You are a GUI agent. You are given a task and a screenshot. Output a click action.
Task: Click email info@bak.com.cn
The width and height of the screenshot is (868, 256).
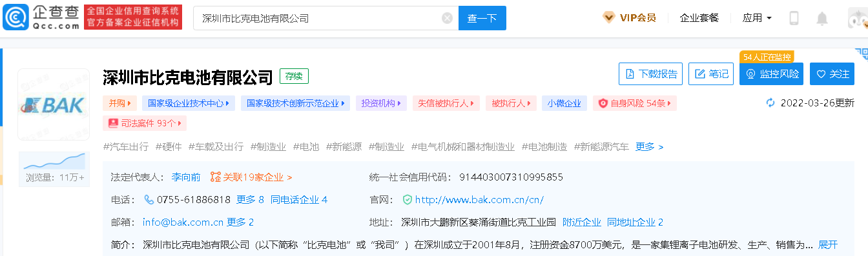pyautogui.click(x=183, y=222)
